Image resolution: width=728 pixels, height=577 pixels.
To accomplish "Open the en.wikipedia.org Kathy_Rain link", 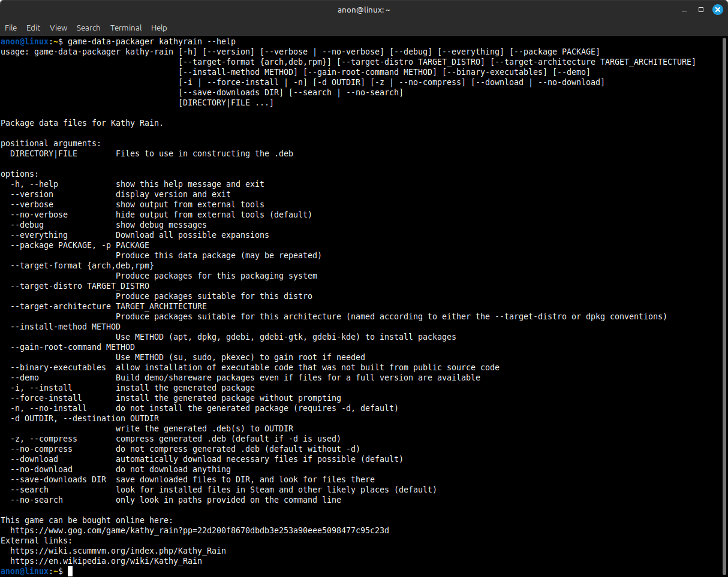I will click(106, 561).
